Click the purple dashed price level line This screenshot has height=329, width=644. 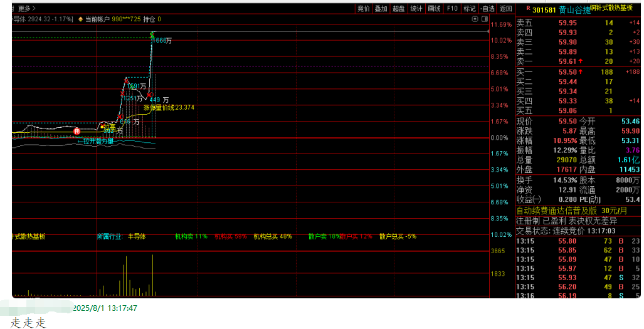[251, 66]
